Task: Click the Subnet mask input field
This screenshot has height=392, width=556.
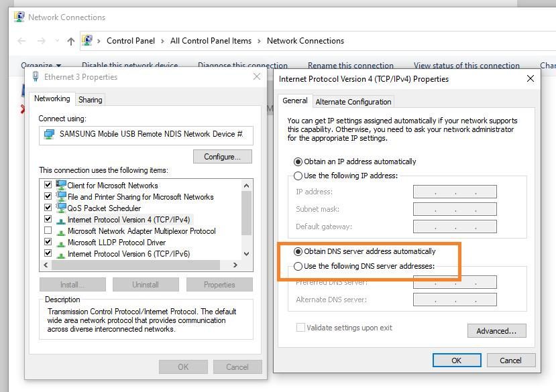Action: point(455,209)
